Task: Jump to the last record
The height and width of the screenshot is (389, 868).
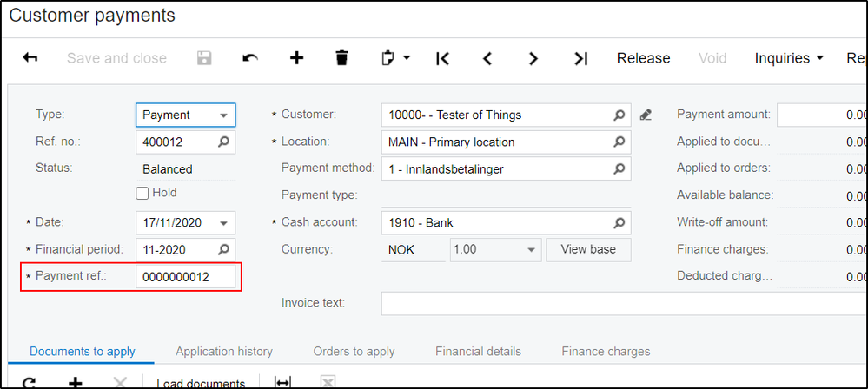Action: [580, 58]
